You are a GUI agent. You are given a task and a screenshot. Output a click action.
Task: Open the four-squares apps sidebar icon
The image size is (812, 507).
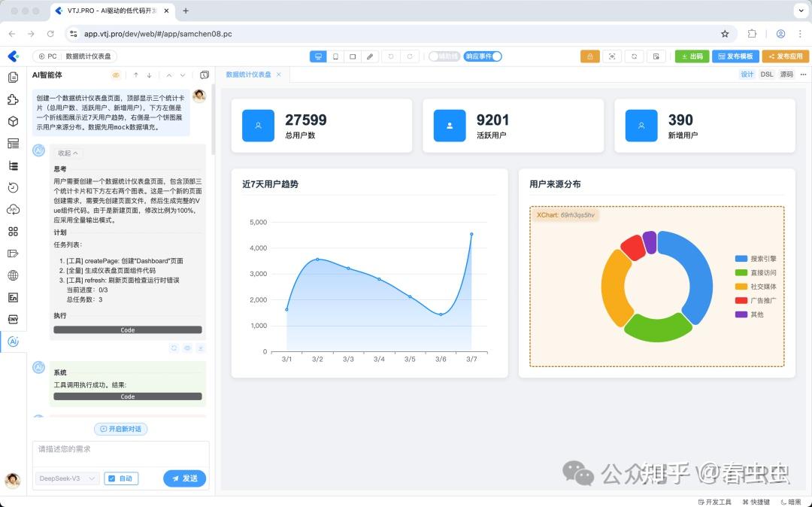[14, 232]
